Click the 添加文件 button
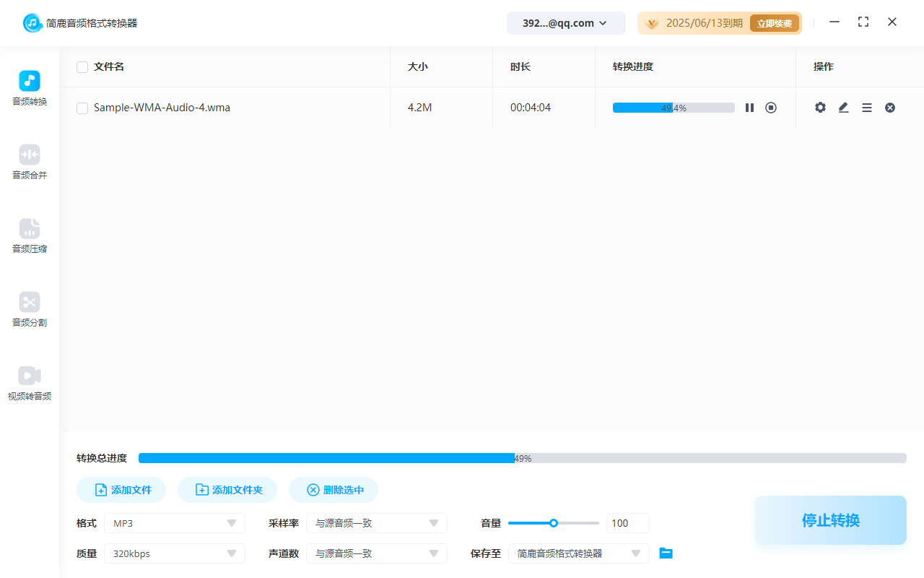 (x=121, y=489)
